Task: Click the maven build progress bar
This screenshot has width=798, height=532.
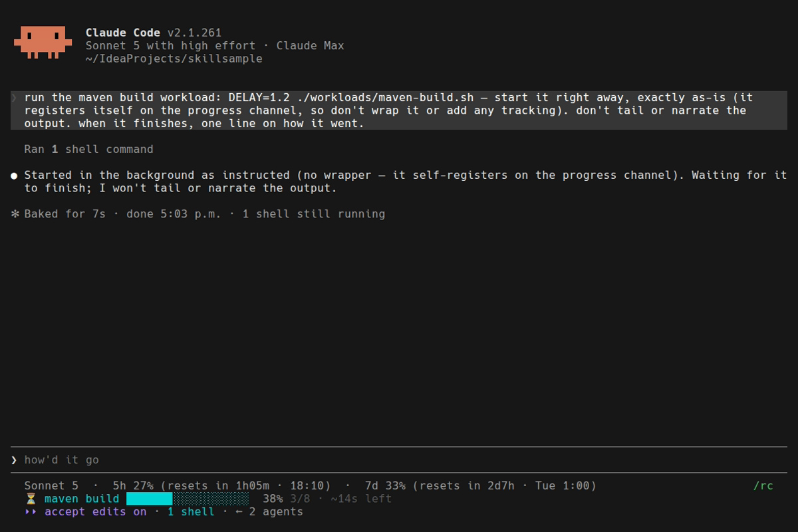Action: click(188, 499)
